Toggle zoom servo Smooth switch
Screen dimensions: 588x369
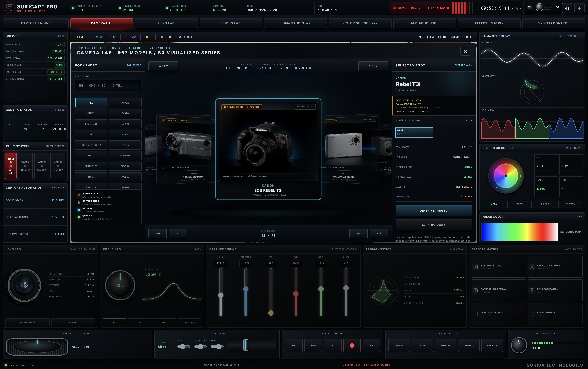(x=217, y=347)
